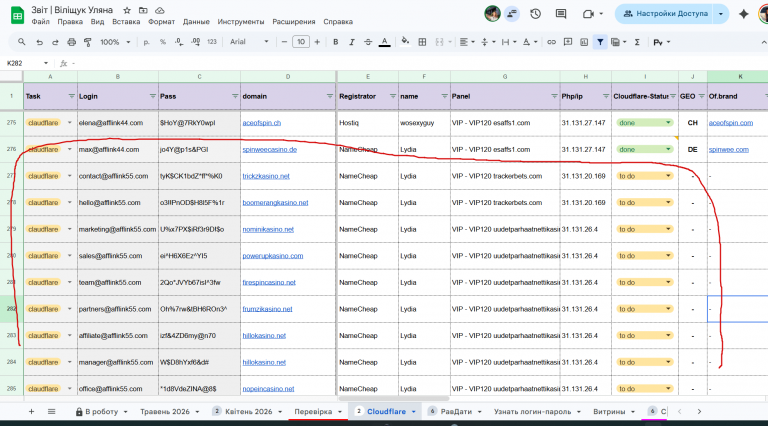This screenshot has height=426, width=768.
Task: Apply strikethrough formatting
Action: click(x=368, y=42)
